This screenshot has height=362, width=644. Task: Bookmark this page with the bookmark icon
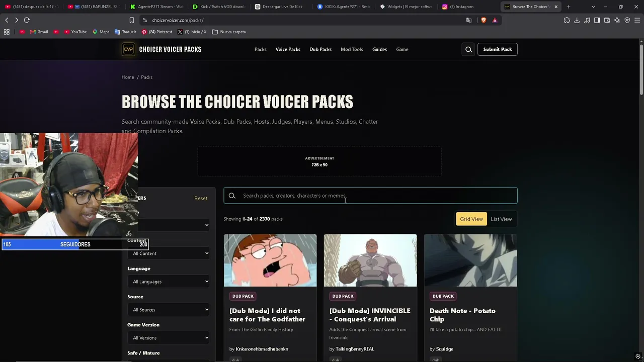(132, 20)
